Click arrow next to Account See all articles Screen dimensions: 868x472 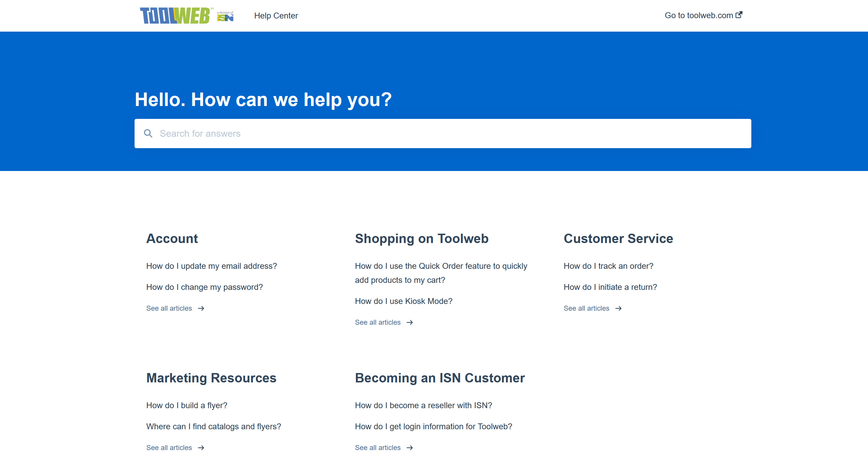pyautogui.click(x=201, y=308)
